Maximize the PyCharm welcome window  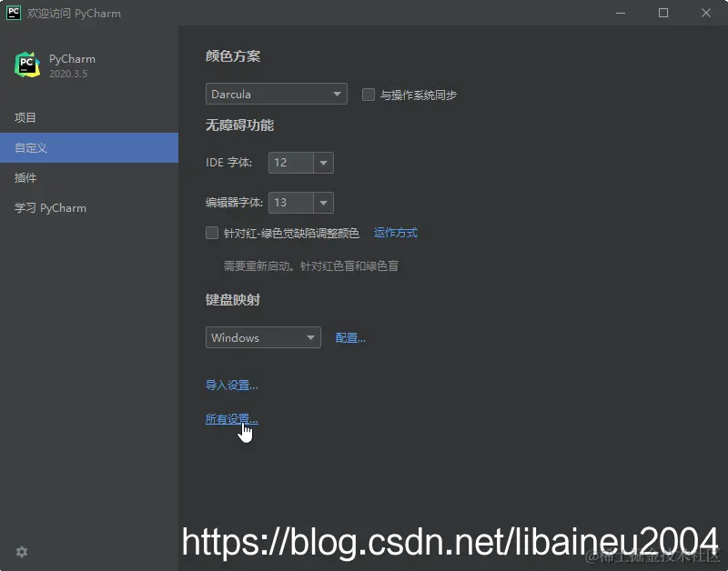(x=663, y=13)
